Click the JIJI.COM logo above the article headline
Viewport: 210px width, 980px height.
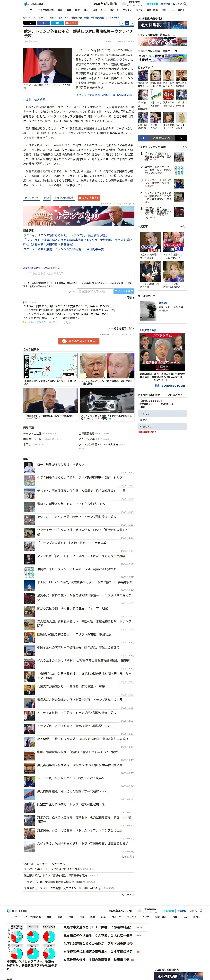tap(33, 4)
